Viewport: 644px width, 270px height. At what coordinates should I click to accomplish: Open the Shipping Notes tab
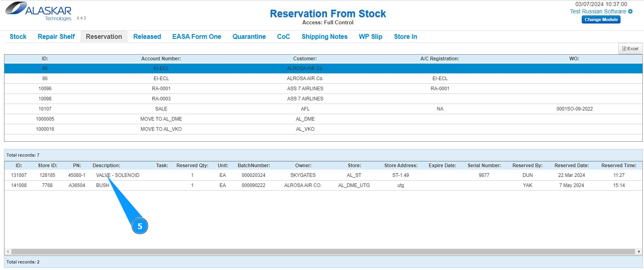point(324,36)
